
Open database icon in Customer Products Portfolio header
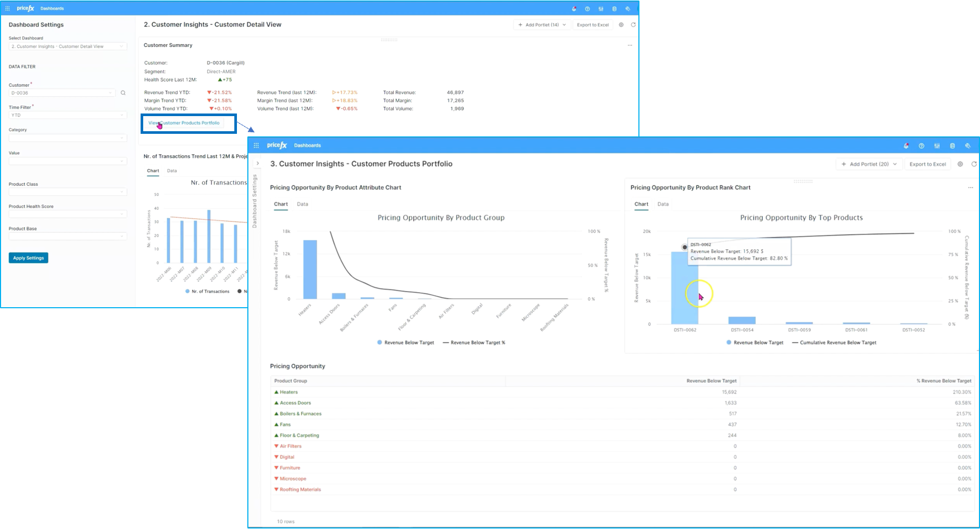(952, 146)
